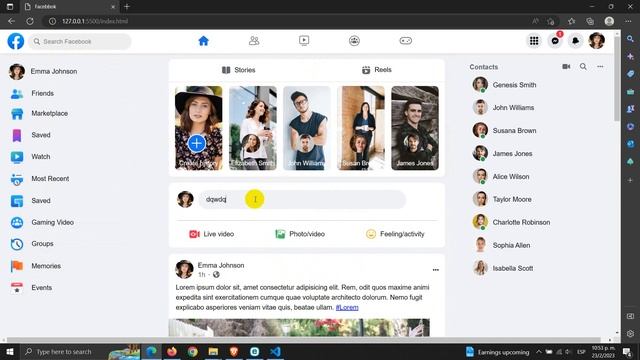Image resolution: width=640 pixels, height=360 pixels.
Task: Open the profile avatar in the top bar
Action: click(x=597, y=41)
